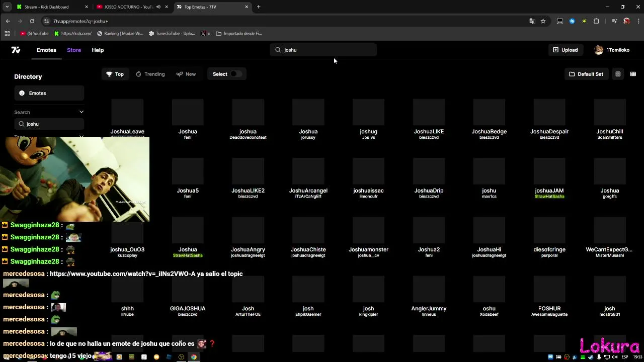Open the browser extensions puzzle icon
Viewport: 644px width, 362px height.
tap(596, 21)
